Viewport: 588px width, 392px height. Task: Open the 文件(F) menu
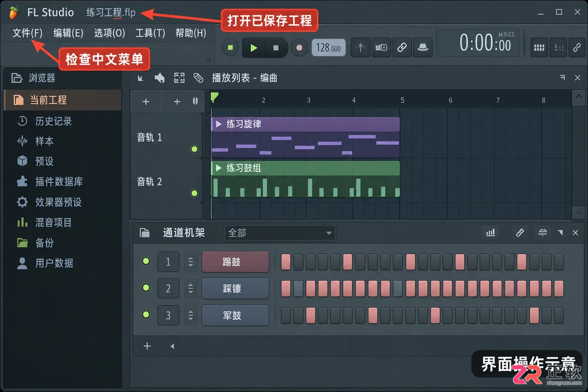pos(27,33)
